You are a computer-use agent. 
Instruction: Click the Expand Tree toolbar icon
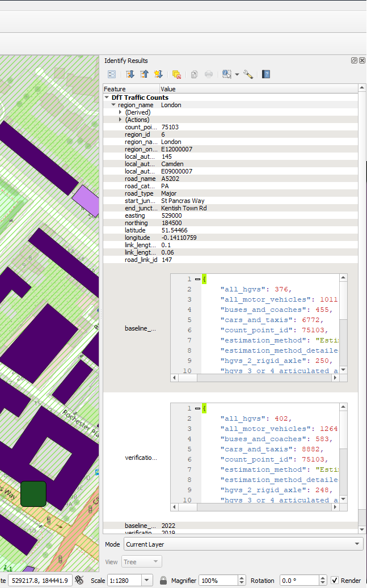point(130,74)
